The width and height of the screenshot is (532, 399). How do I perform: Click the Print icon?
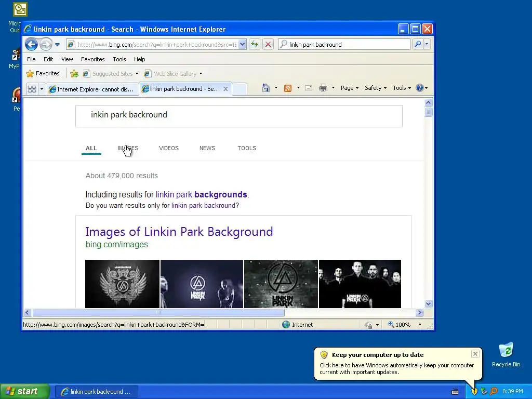[x=323, y=88]
